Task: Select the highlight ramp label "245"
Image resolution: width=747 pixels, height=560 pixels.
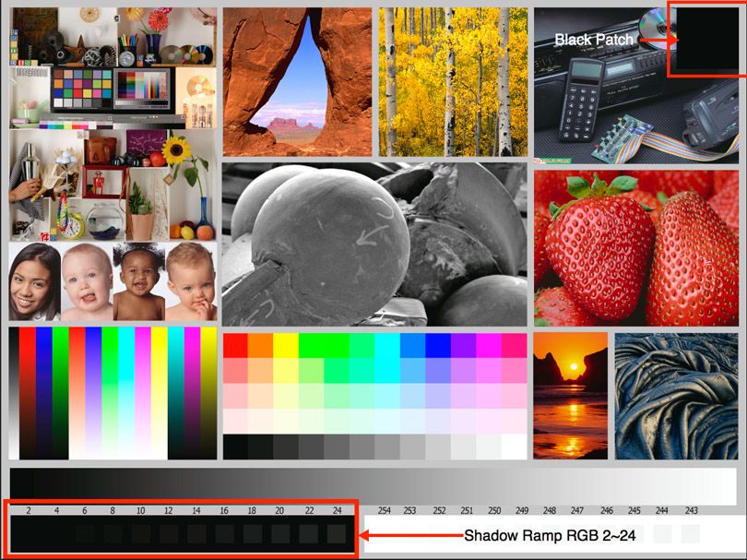Action: 634,510
